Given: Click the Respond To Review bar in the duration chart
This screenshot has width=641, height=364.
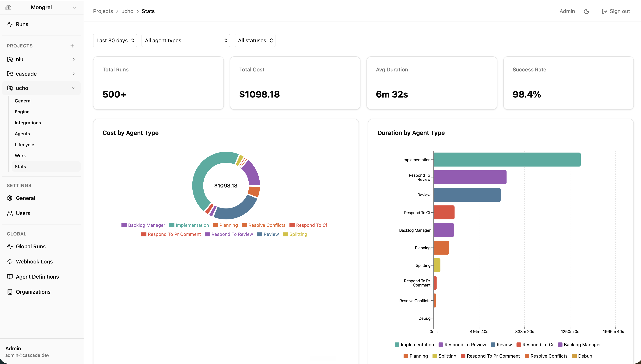Looking at the screenshot, I should pos(470,177).
